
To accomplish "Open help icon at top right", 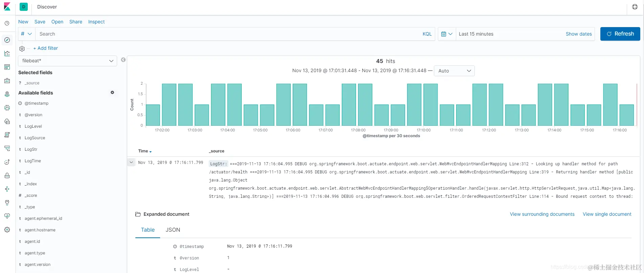I will point(635,7).
